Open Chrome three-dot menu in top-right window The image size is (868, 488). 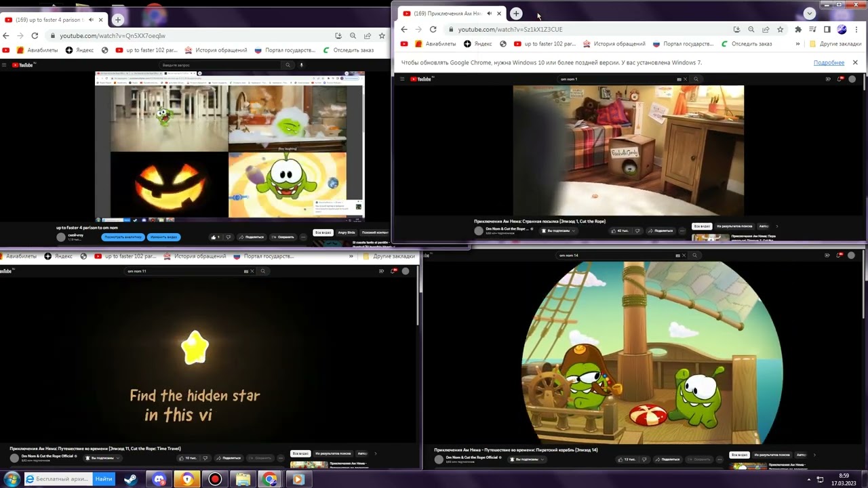(x=856, y=29)
